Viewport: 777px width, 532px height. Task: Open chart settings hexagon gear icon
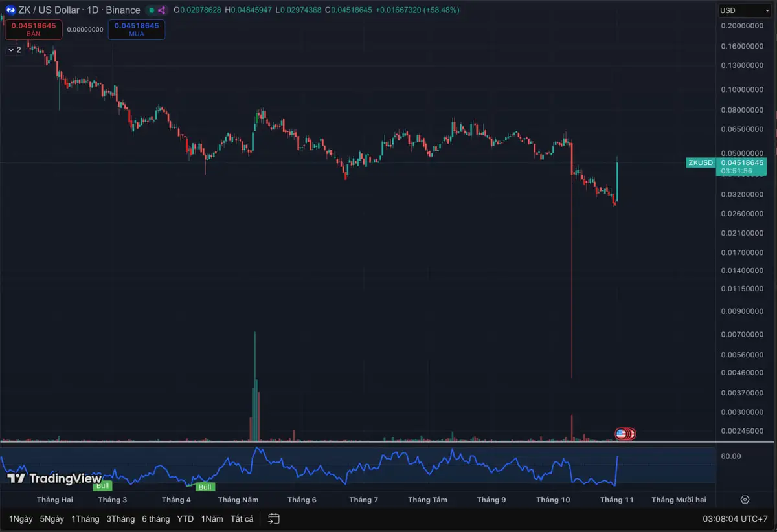[745, 500]
